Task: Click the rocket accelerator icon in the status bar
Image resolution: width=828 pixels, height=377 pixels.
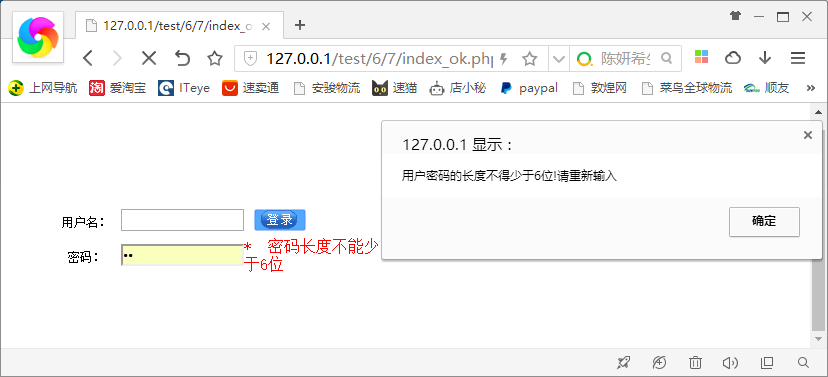Action: (624, 362)
